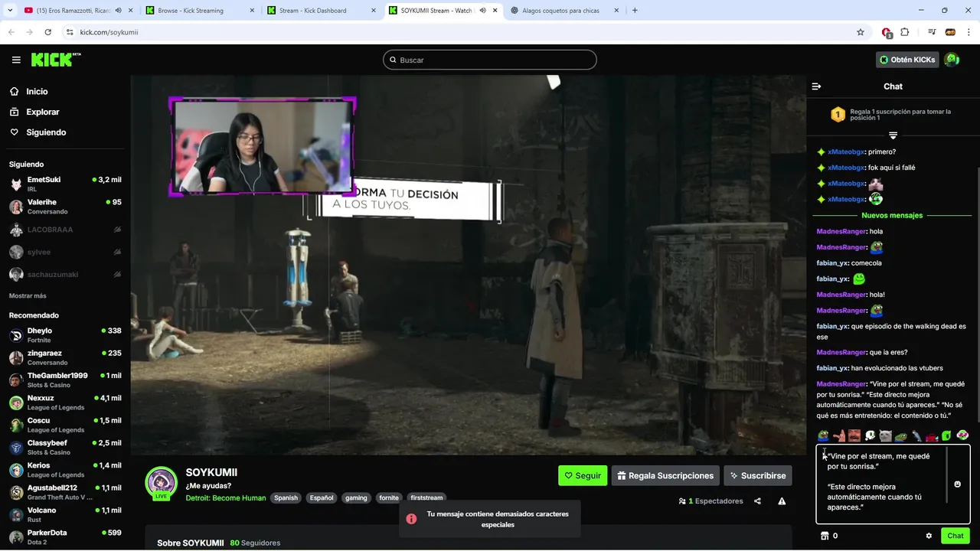Click the gaming tag
This screenshot has height=551, width=980.
tap(356, 498)
